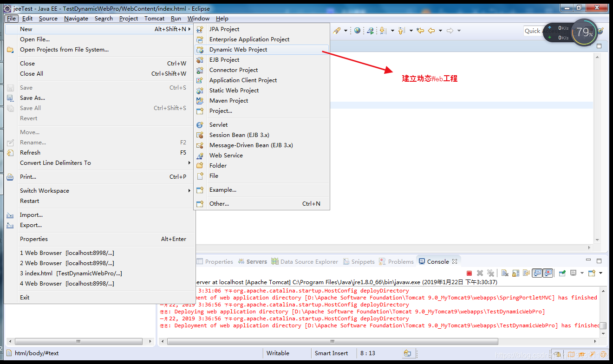
Task: Terminate the server with red stop icon
Action: 469,273
